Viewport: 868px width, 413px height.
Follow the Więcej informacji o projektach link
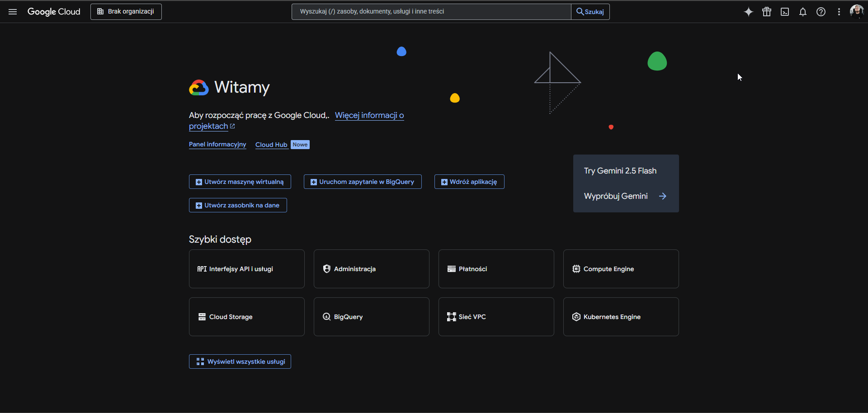pyautogui.click(x=369, y=116)
